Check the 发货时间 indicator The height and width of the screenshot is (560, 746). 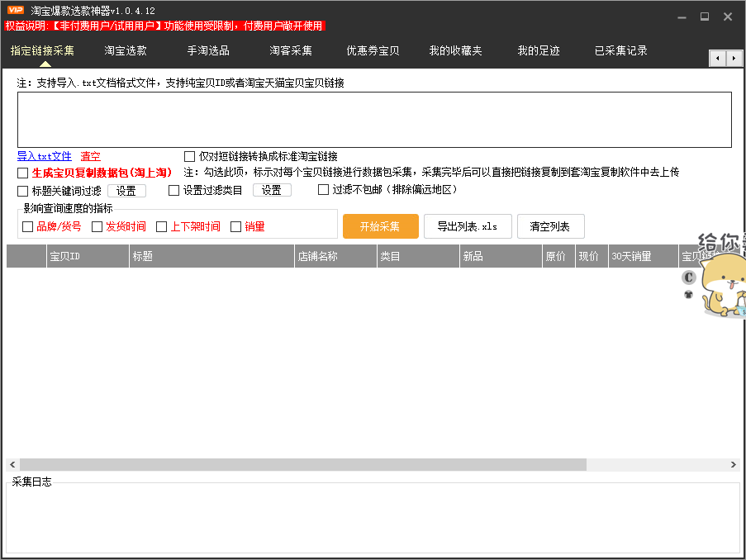(x=97, y=225)
